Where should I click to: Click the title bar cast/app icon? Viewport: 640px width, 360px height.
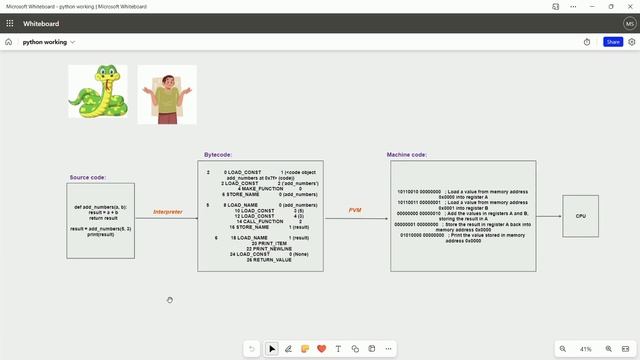(x=556, y=7)
